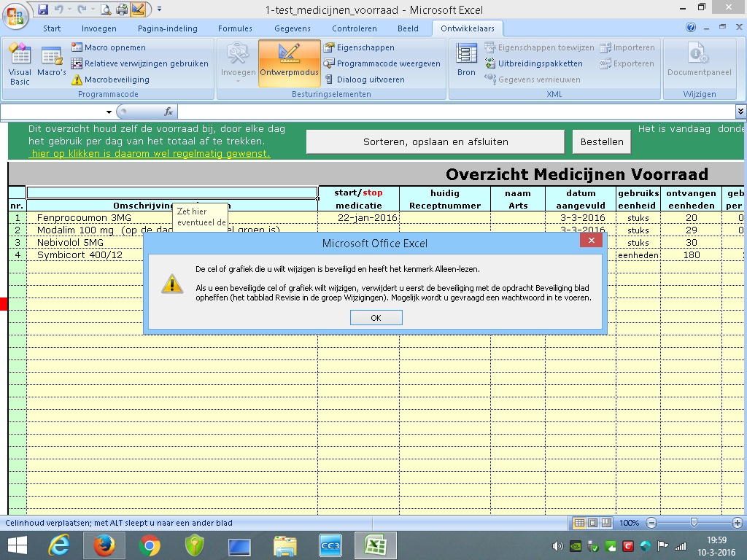The width and height of the screenshot is (747, 560).
Task: Click the insert function fx button
Action: tap(169, 112)
